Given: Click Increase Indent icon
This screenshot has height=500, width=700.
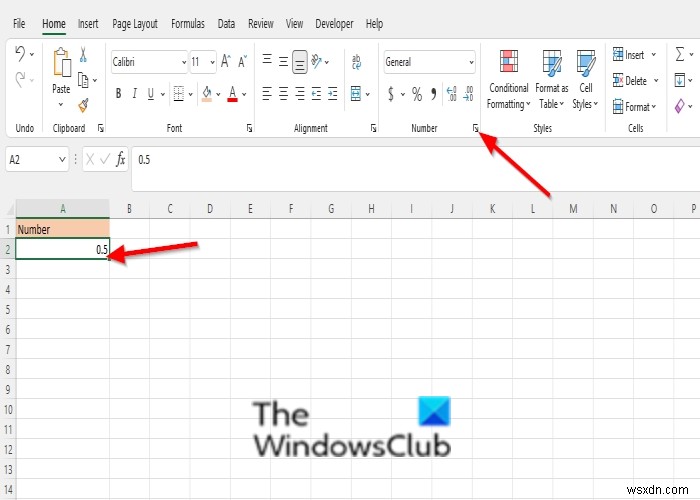Looking at the screenshot, I should 333,94.
